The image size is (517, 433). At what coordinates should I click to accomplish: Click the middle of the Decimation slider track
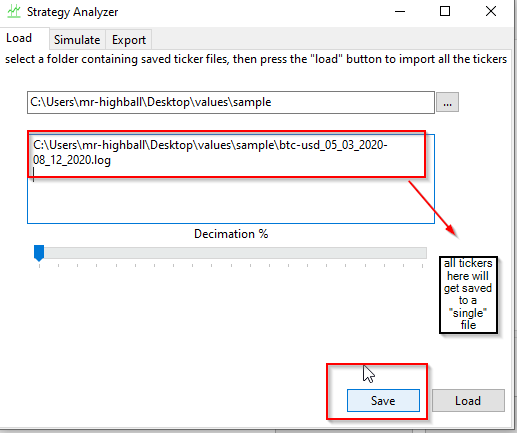click(x=231, y=253)
